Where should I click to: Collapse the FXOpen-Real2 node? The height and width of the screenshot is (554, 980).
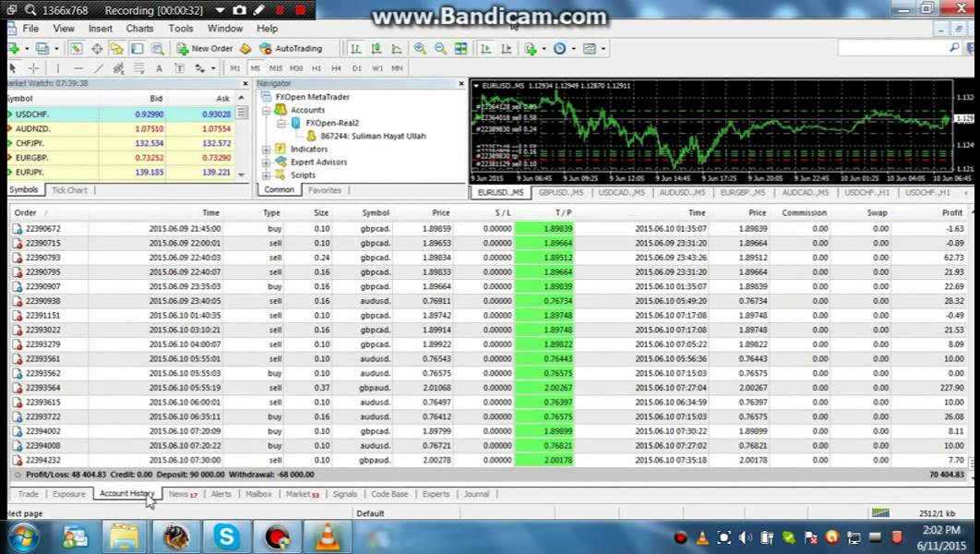click(281, 123)
